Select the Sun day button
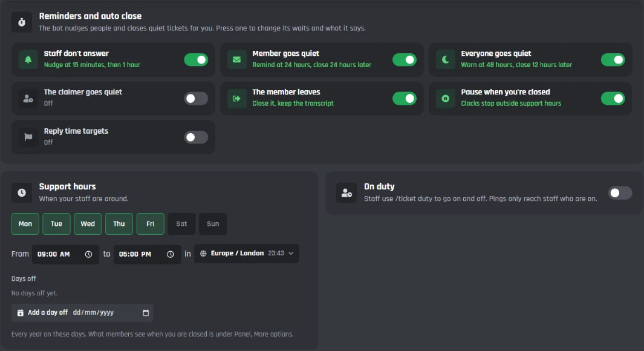644x351 pixels. [213, 224]
